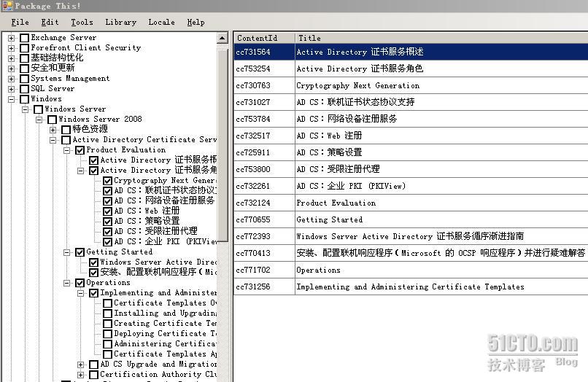Expand Certification Authority node

click(x=81, y=375)
